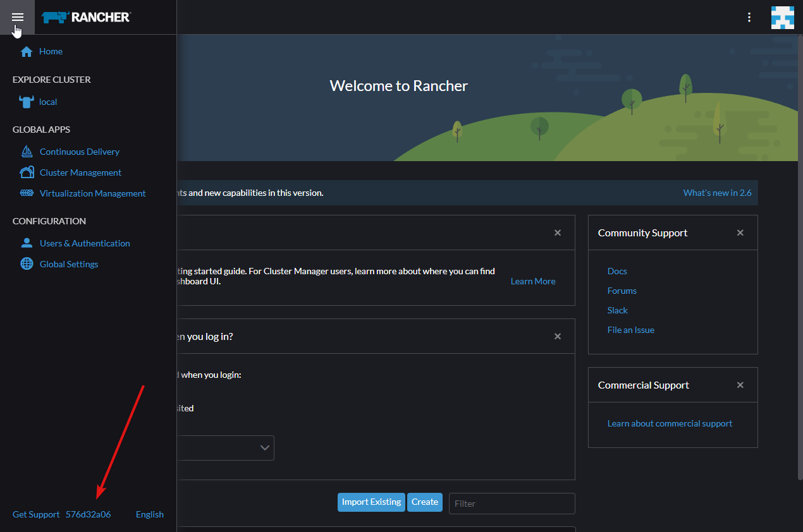Image resolution: width=803 pixels, height=532 pixels.
Task: Open the What's new in 2.6 link
Action: tap(718, 193)
